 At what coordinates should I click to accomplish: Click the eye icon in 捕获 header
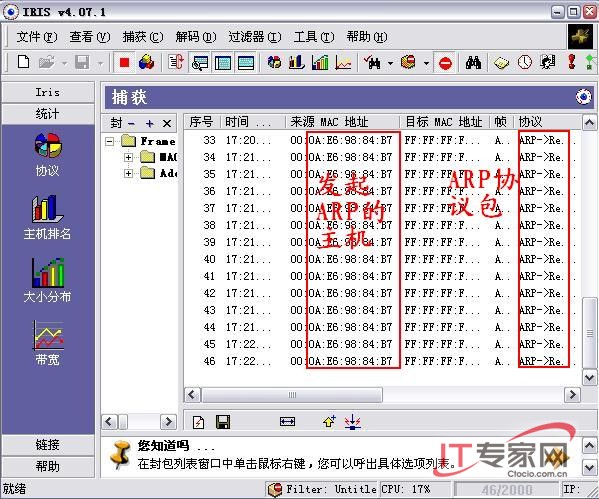[583, 97]
